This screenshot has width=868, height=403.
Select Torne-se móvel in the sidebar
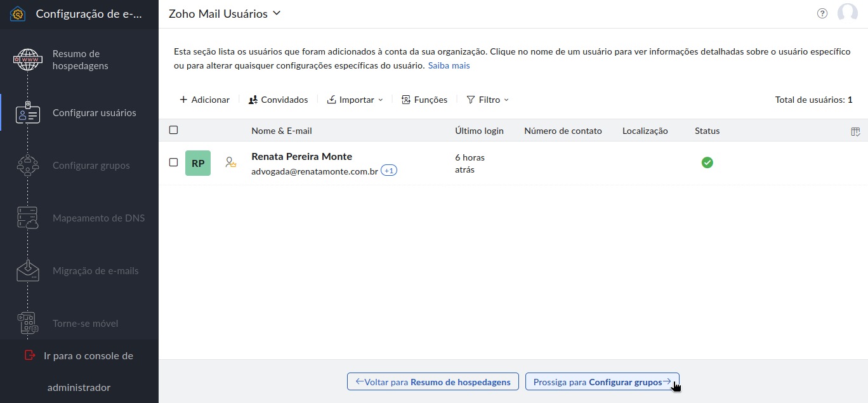pos(86,324)
